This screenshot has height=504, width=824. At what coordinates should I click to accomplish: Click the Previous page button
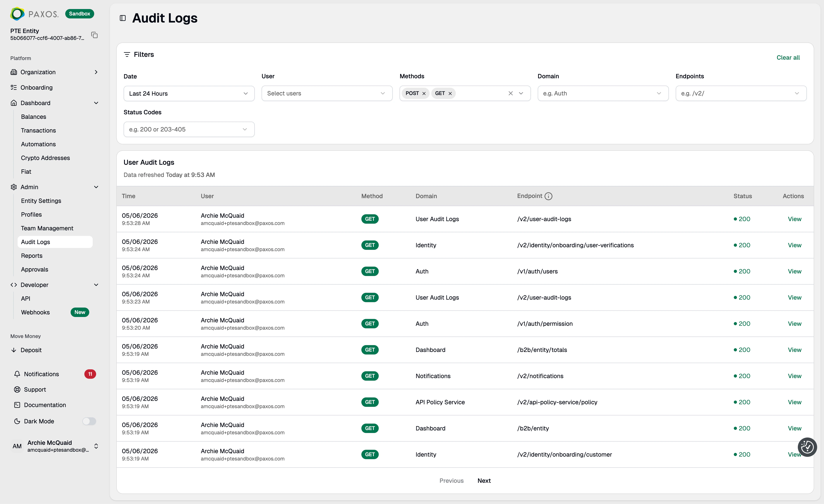point(451,481)
